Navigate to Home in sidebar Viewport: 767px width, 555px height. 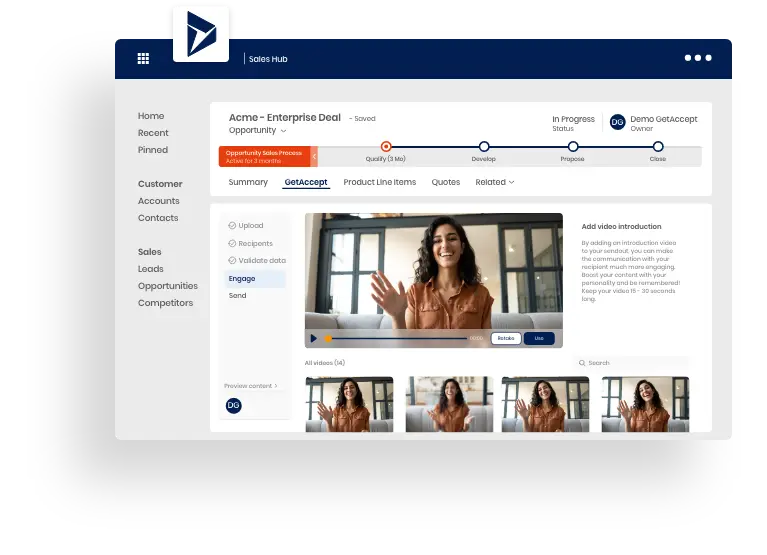click(151, 116)
